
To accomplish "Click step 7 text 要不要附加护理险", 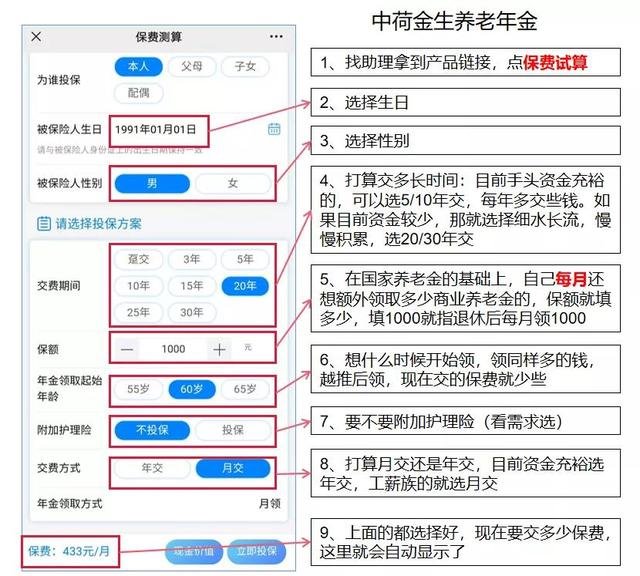I will (409, 421).
